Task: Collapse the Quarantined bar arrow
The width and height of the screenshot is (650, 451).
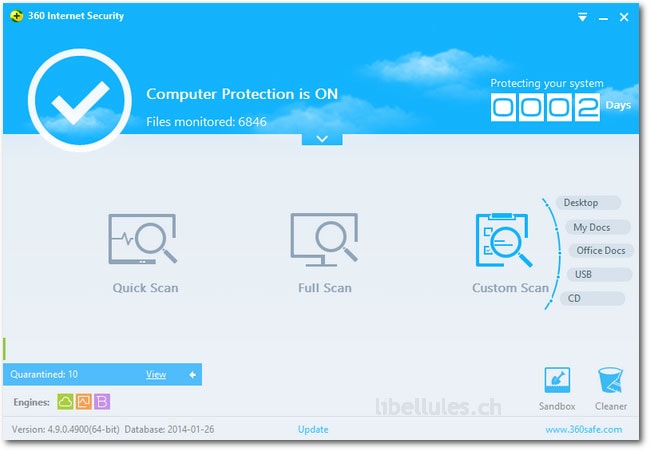Action: 192,375
